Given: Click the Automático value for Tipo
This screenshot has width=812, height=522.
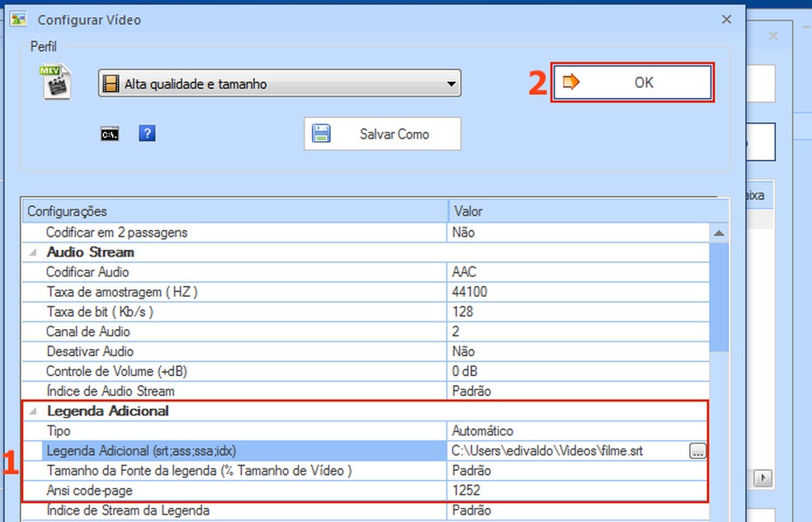Looking at the screenshot, I should click(x=578, y=431).
